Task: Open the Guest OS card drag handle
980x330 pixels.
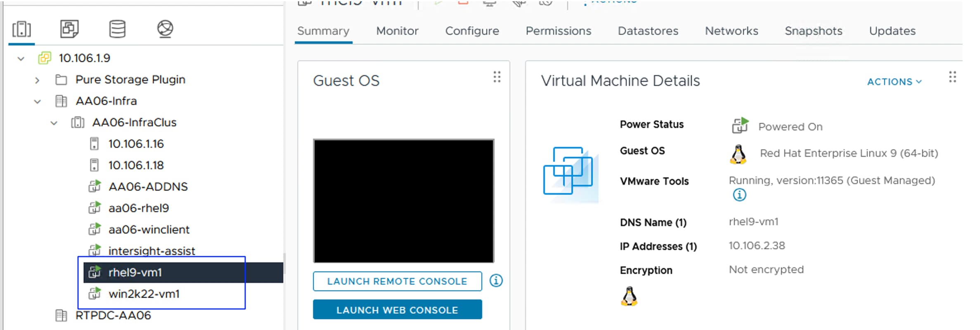Action: point(497,77)
